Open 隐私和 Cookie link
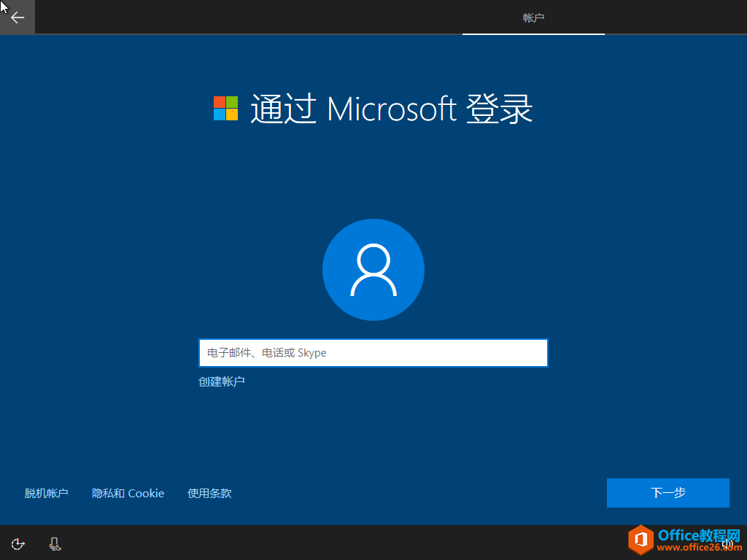747x560 pixels. point(128,494)
